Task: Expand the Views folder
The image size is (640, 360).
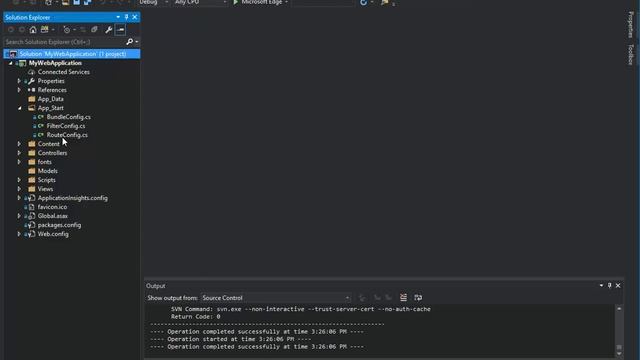Action: point(19,189)
